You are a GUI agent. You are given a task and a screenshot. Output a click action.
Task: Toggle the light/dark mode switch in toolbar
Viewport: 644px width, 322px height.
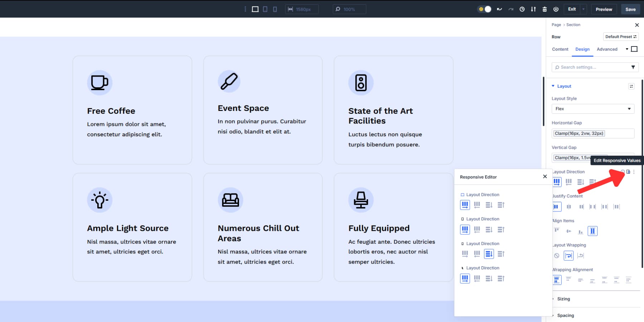(x=485, y=9)
